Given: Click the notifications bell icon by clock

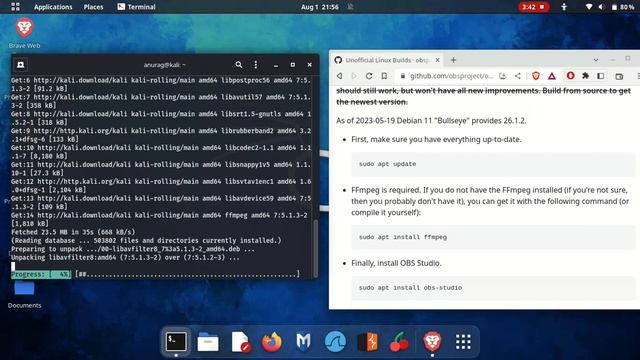Looking at the screenshot, I should click(x=350, y=7).
